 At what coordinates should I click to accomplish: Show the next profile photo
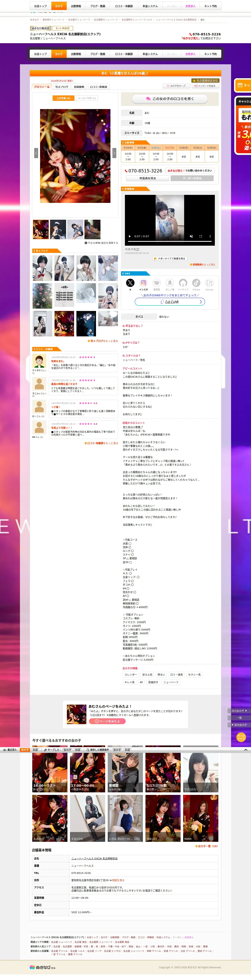click(x=114, y=153)
